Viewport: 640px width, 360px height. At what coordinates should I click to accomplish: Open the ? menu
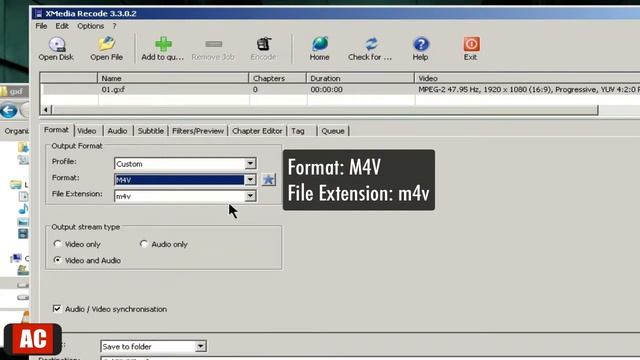[115, 26]
